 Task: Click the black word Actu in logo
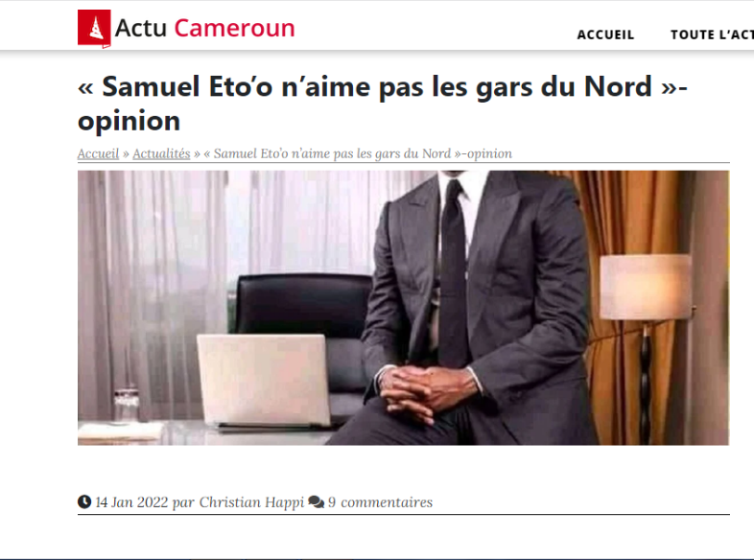click(140, 28)
